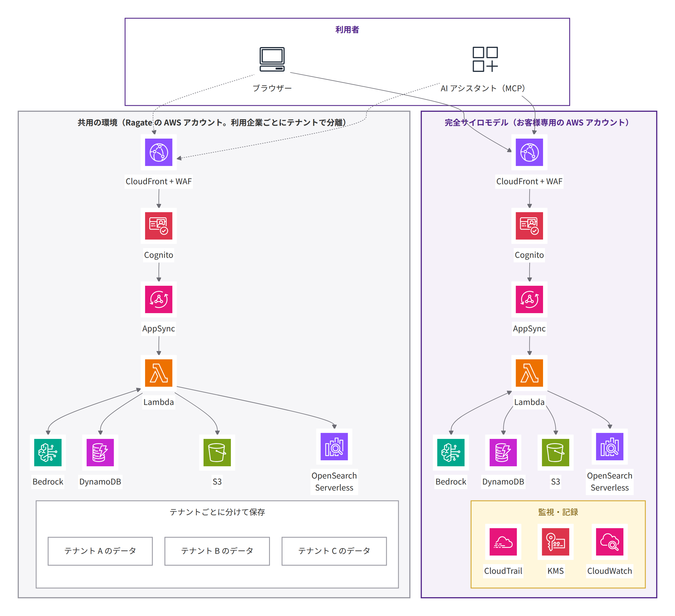Select Lambda icon in silo model account

pyautogui.click(x=529, y=373)
